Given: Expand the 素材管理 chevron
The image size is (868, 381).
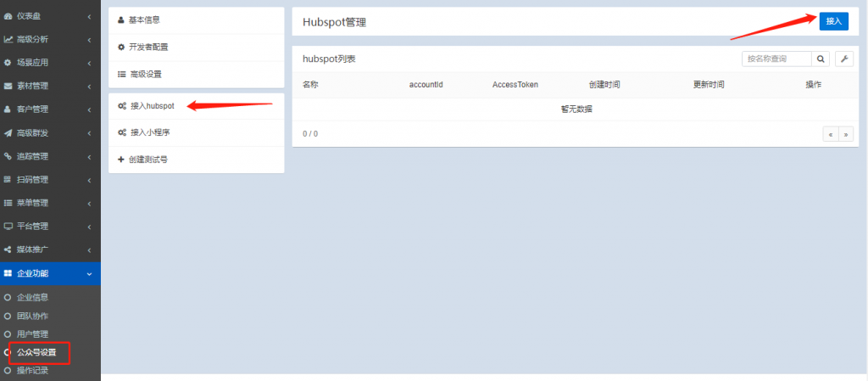Looking at the screenshot, I should 89,86.
